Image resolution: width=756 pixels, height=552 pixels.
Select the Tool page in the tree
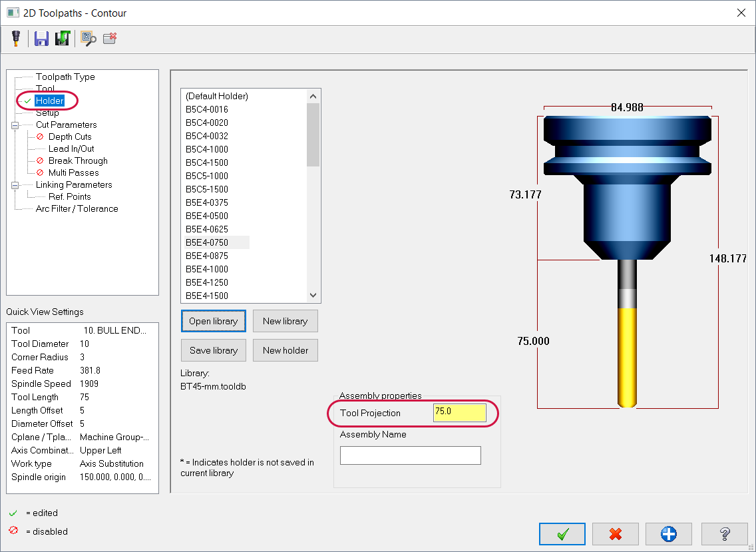click(45, 89)
